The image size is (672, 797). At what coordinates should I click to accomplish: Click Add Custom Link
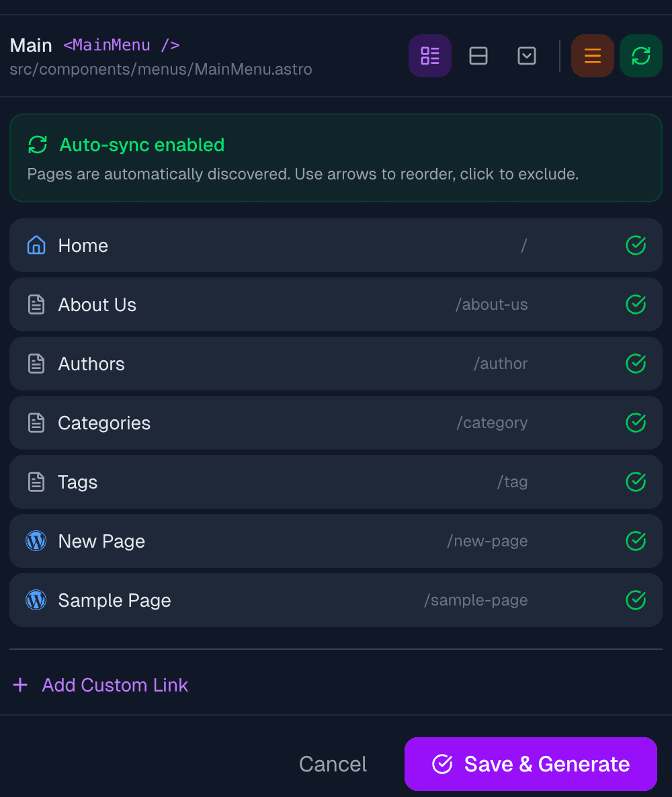pos(99,685)
